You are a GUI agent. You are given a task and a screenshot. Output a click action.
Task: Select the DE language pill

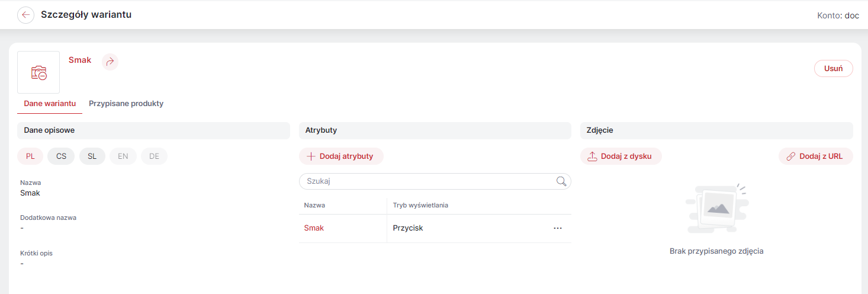pos(154,156)
